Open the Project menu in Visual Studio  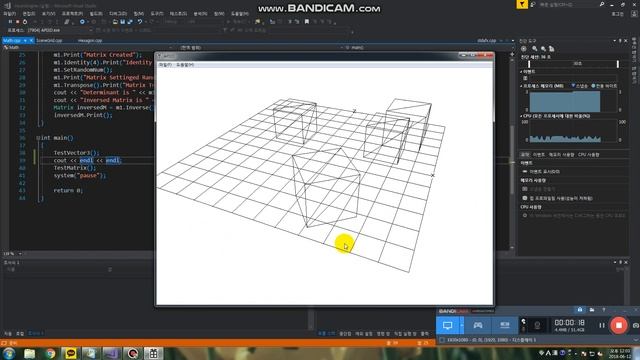pyautogui.click(x=72, y=13)
